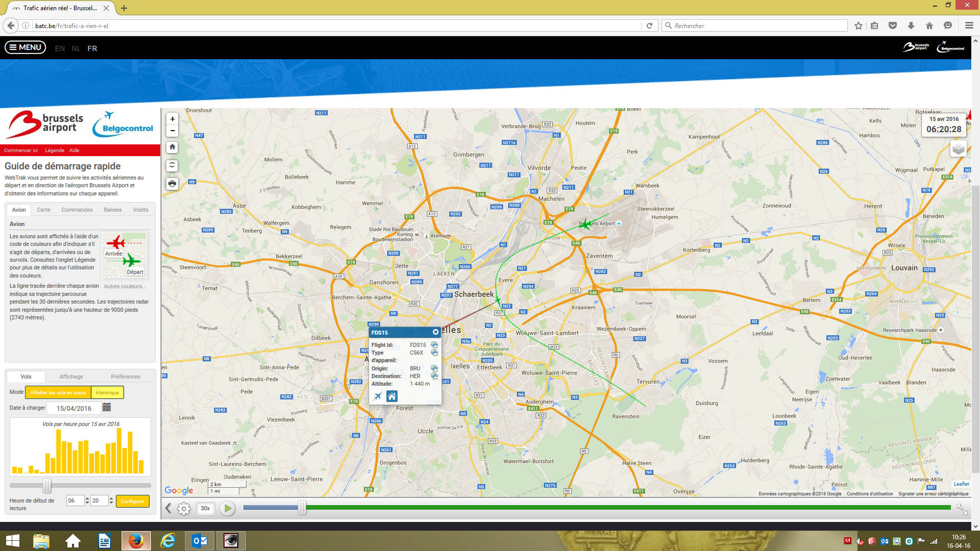Image resolution: width=980 pixels, height=551 pixels.
Task: Open web lookup for aircraft type C56X
Action: 434,353
